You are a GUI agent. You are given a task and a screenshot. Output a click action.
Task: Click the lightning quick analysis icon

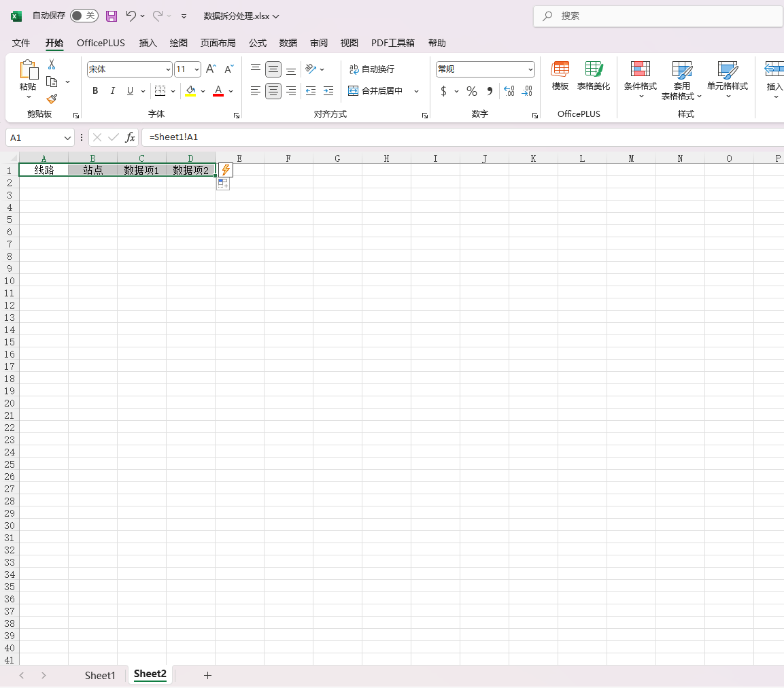coord(226,170)
